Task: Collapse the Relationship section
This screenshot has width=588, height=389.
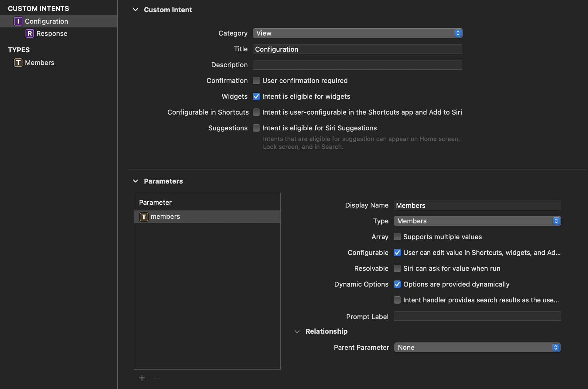Action: pos(297,332)
